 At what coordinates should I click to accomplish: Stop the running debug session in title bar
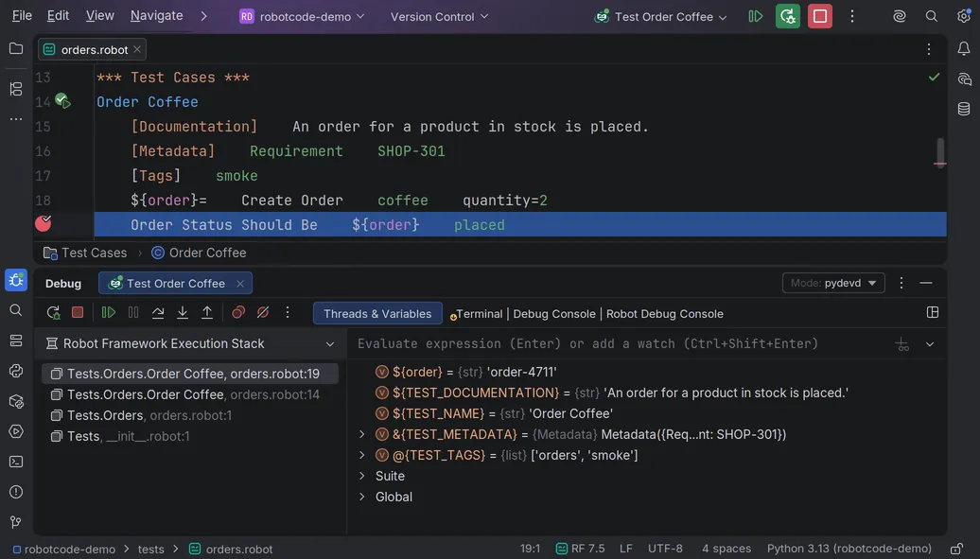820,16
